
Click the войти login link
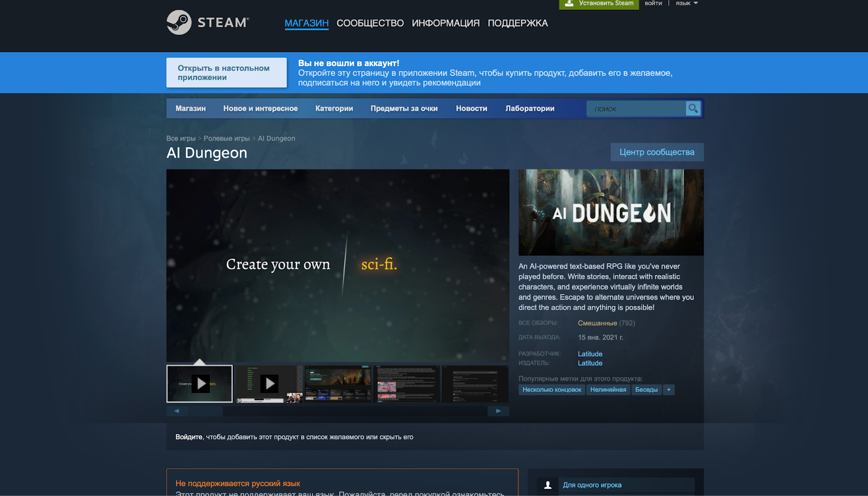[653, 3]
